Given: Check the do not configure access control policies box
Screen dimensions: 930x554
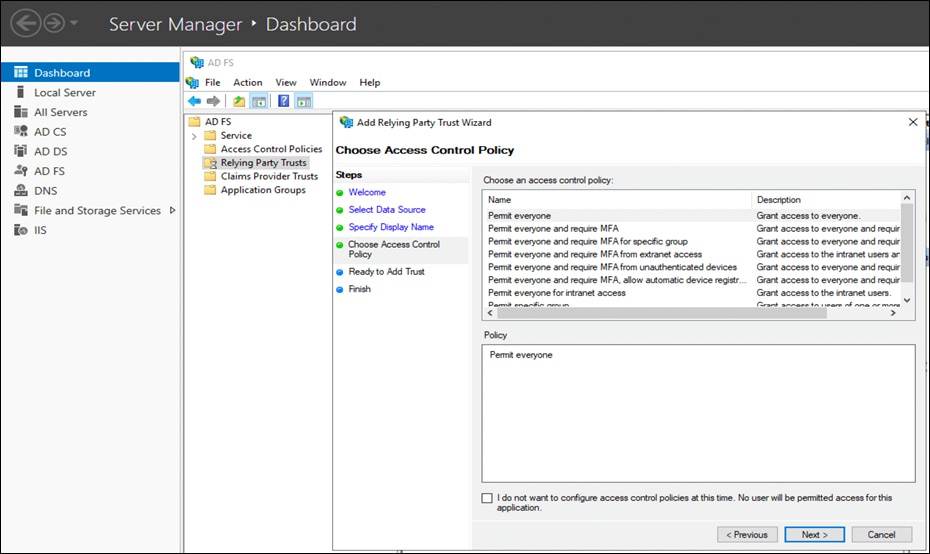Looking at the screenshot, I should [x=487, y=498].
